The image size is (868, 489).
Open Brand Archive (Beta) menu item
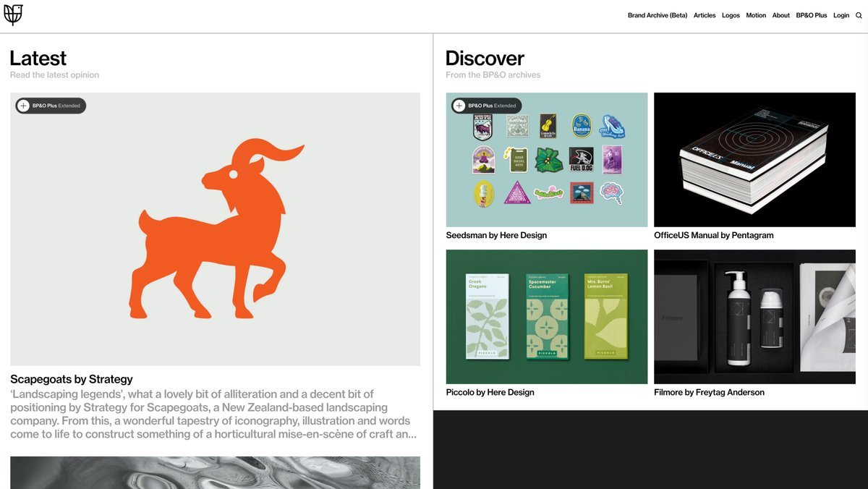658,15
